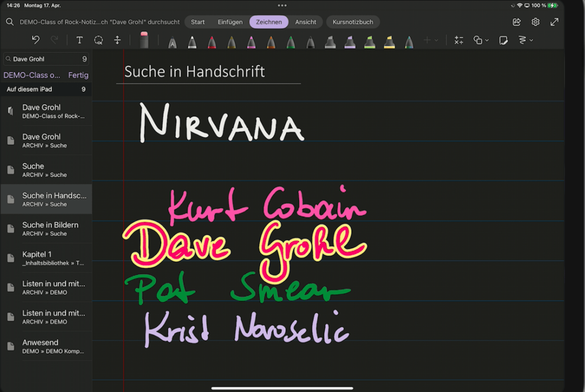Pick the orange pen
The height and width of the screenshot is (392, 585).
coord(271,42)
